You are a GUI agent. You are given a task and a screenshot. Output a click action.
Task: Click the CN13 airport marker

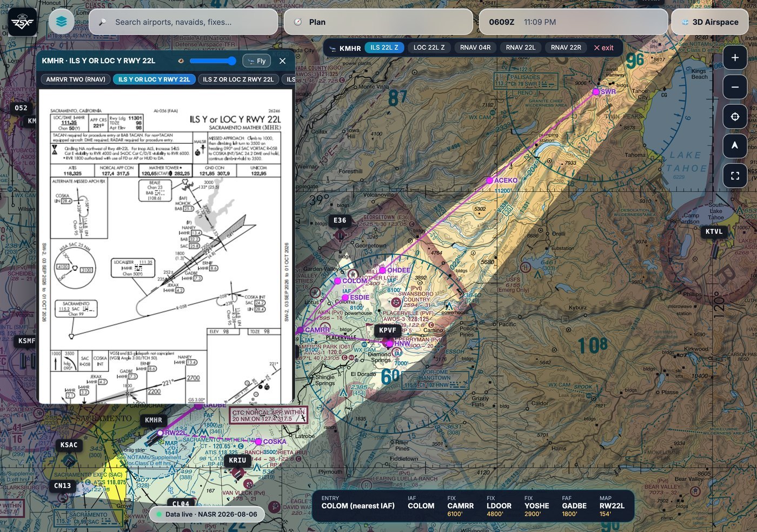[x=62, y=486]
